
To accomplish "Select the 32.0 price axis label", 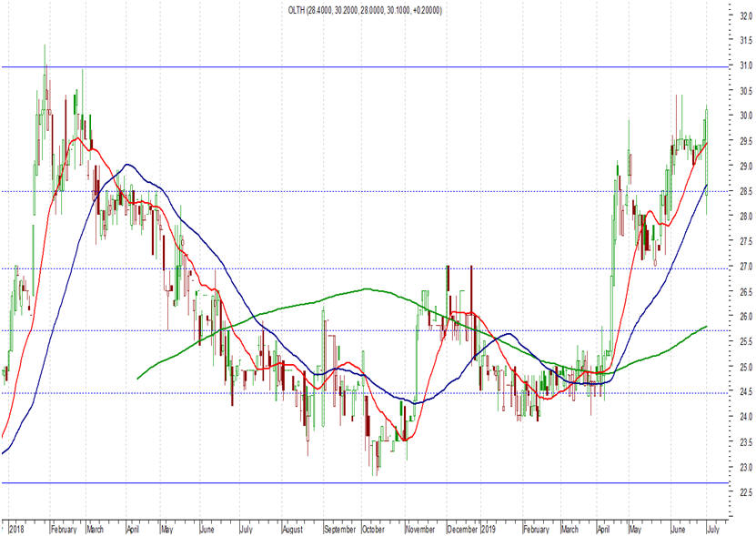I will tap(746, 15).
